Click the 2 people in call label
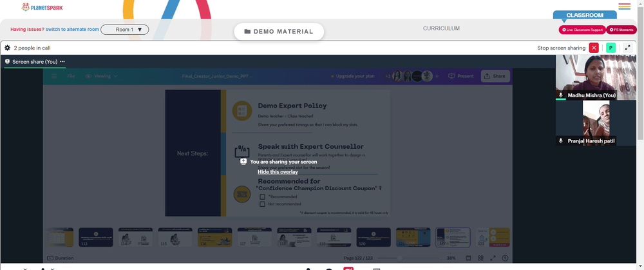The height and width of the screenshot is (270, 644). coord(32,48)
